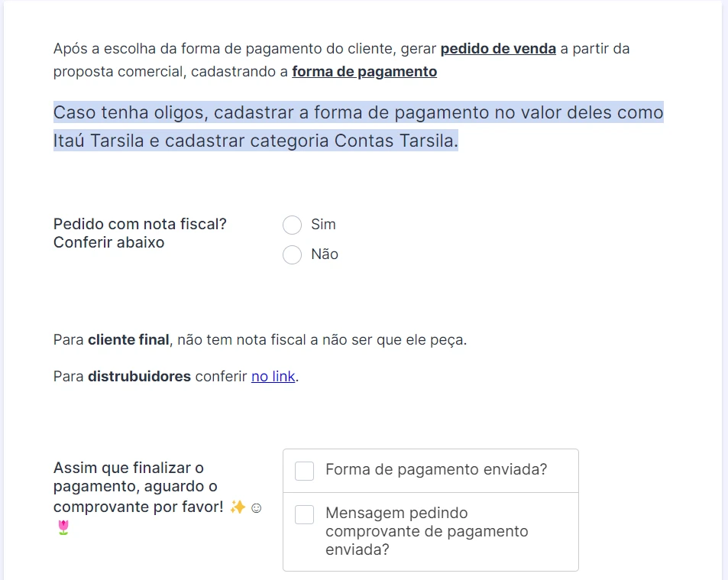This screenshot has height=580, width=728.
Task: Click the underlined 'pedido de venda' text
Action: 497,48
